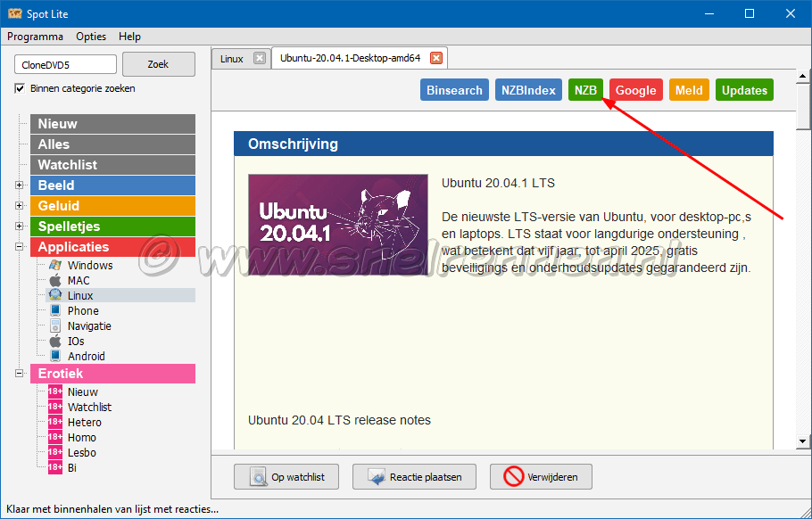This screenshot has height=519, width=812.
Task: Select the Alles category
Action: click(x=113, y=144)
